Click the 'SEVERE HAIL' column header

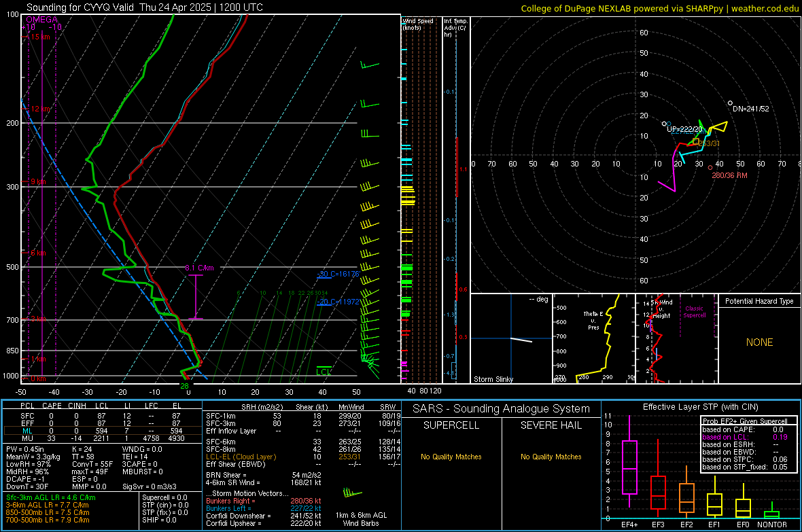pyautogui.click(x=551, y=425)
